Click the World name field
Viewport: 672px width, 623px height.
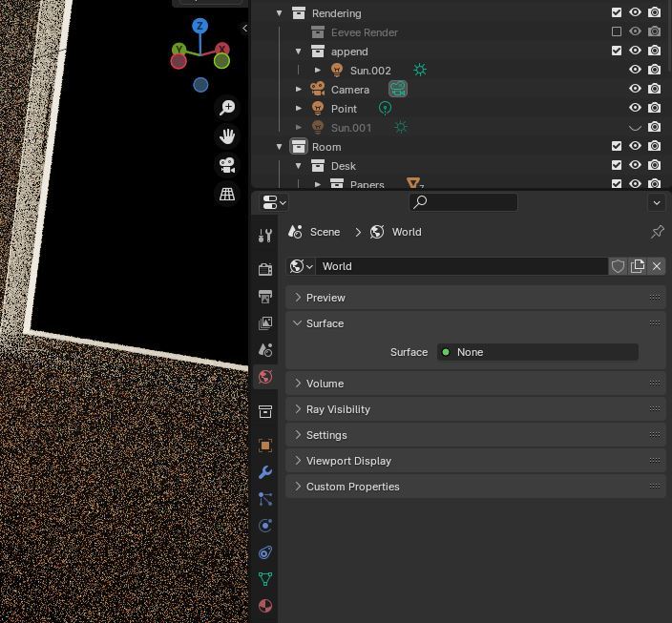point(462,266)
